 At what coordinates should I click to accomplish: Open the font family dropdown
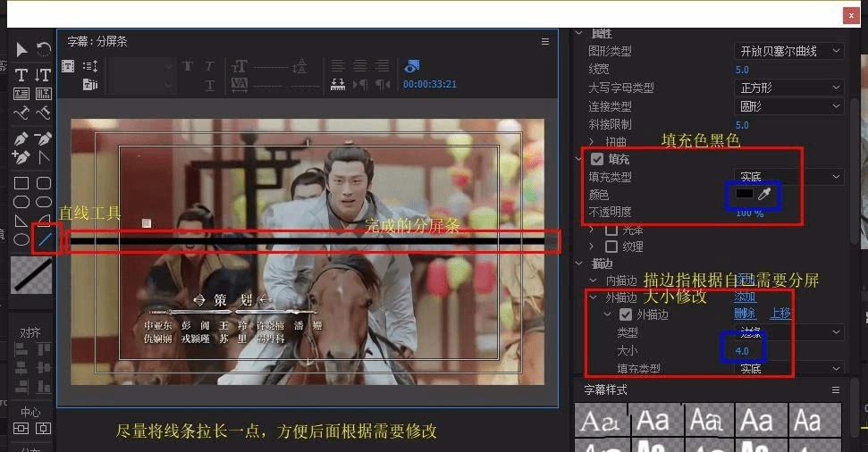(141, 67)
